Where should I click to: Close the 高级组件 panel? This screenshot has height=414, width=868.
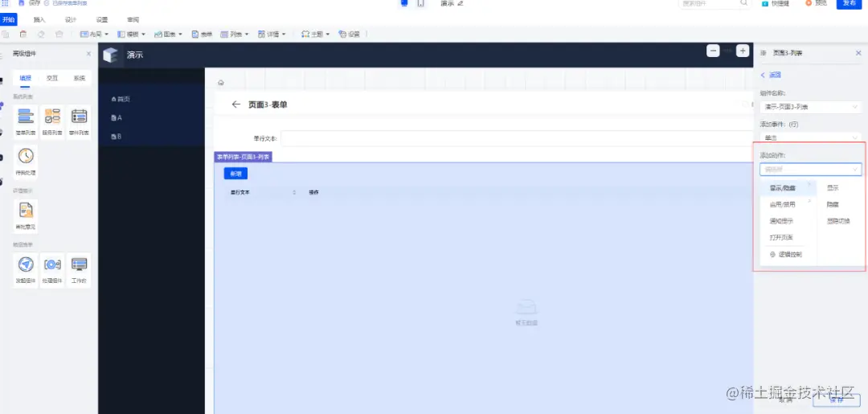click(x=88, y=54)
